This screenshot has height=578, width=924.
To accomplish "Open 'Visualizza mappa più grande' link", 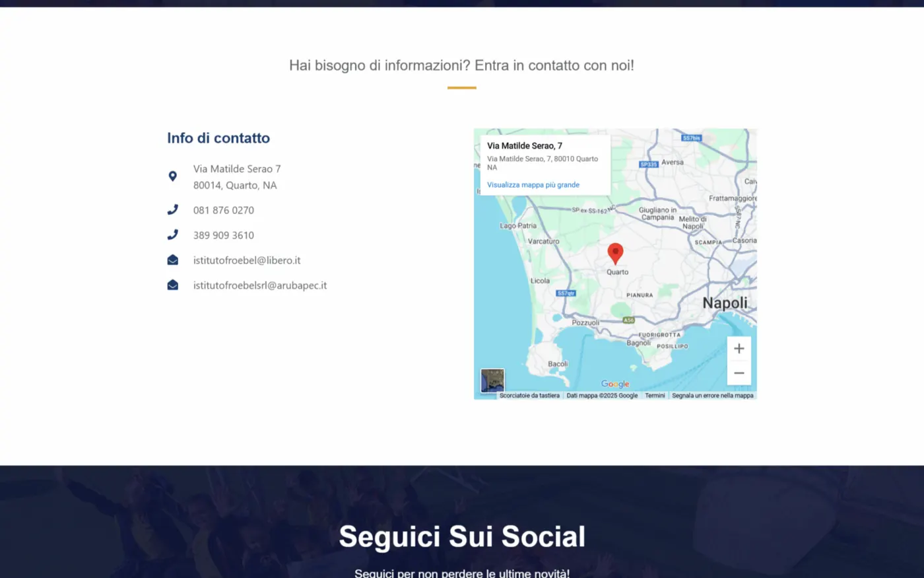I will tap(533, 185).
